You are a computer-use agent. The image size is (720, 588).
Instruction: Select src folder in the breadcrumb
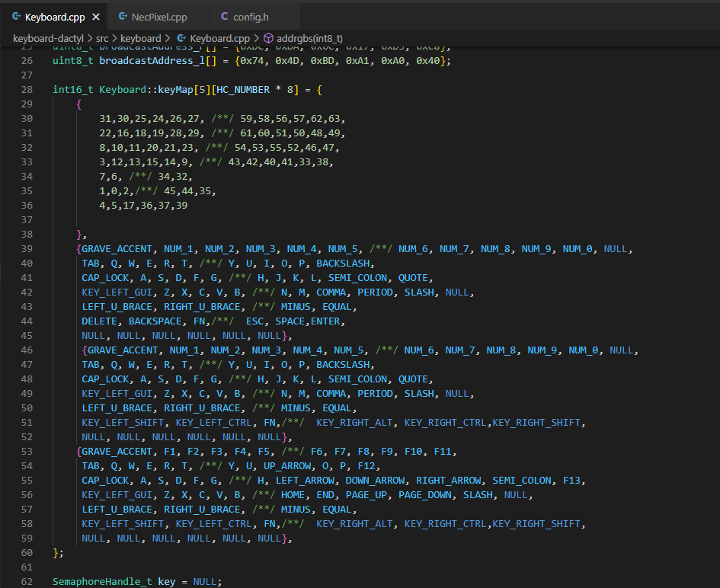(102, 39)
